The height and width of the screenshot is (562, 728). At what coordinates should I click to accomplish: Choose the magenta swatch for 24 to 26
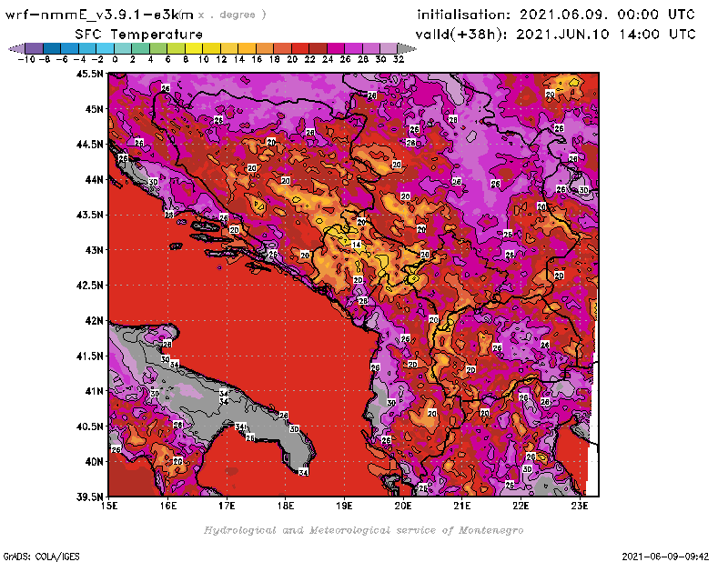click(x=335, y=49)
